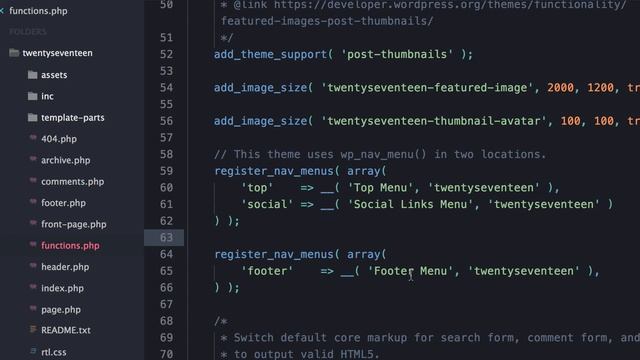This screenshot has height=360, width=640.
Task: Click register_nav_menus on line 64
Action: [x=274, y=255]
